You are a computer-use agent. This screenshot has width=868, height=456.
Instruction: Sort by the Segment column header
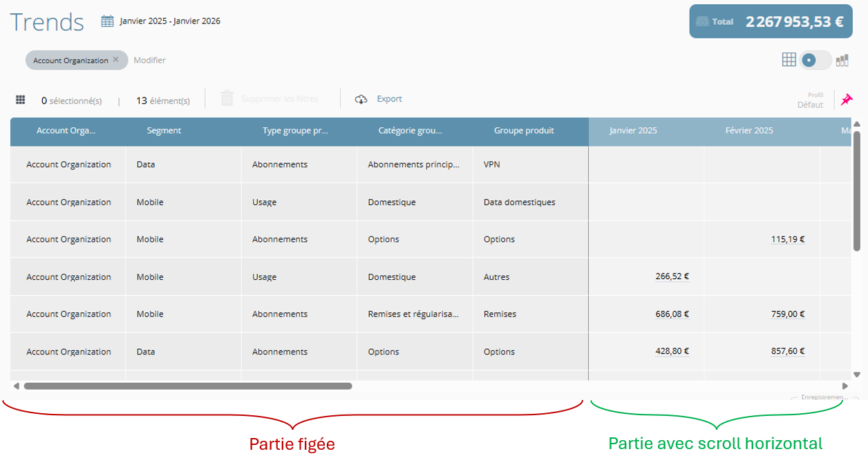pos(164,131)
